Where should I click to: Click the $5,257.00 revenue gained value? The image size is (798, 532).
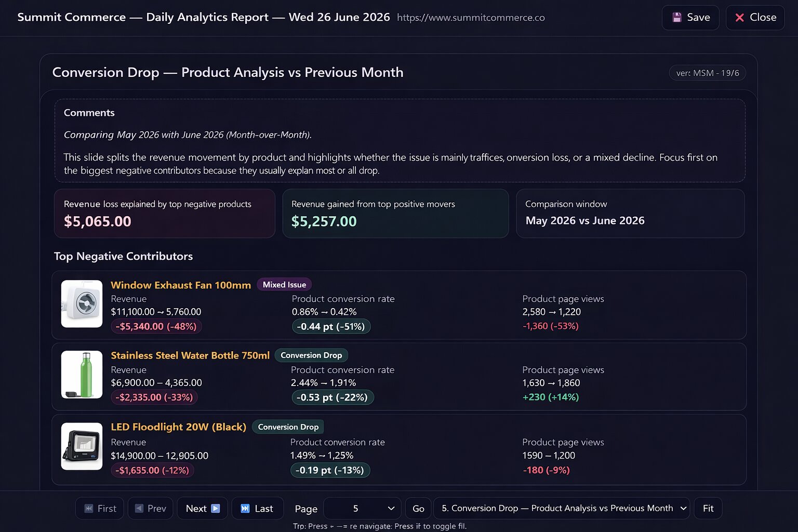324,222
